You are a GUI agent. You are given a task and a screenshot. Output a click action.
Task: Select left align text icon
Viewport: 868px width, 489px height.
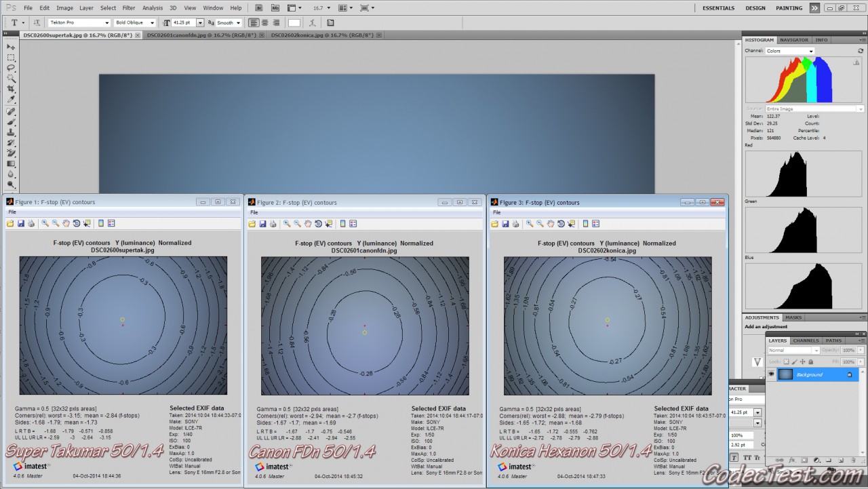tap(254, 22)
